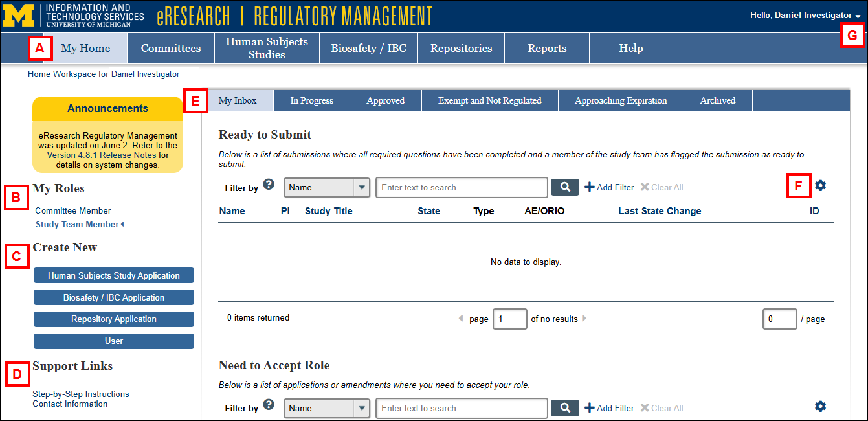Open the Version 4.8.1 Release Notes link
Image resolution: width=868 pixels, height=421 pixels.
102,155
